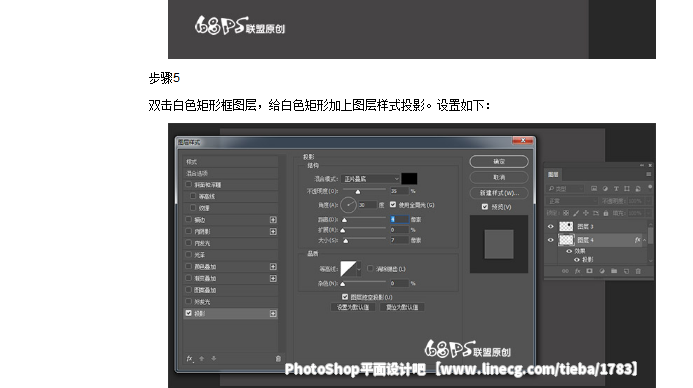This screenshot has height=388, width=693.
Task: Switch to the 图层 panel tab
Action: pyautogui.click(x=553, y=175)
